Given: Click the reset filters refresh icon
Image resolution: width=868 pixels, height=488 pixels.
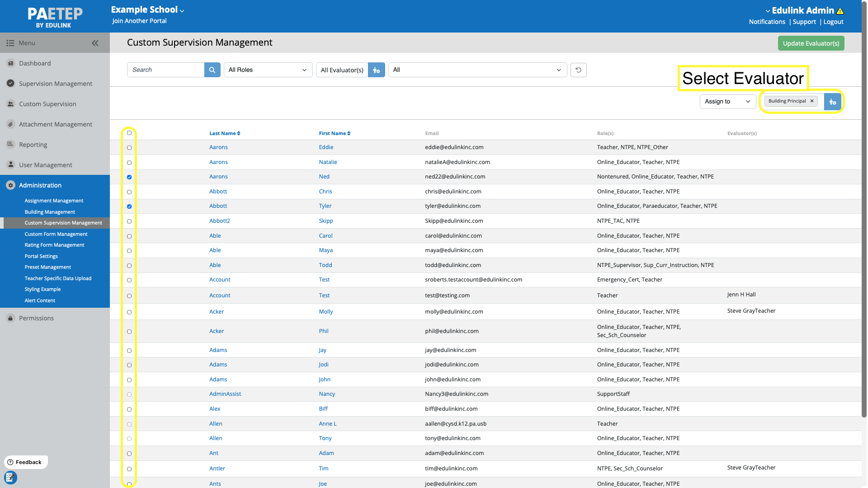Looking at the screenshot, I should [x=578, y=70].
